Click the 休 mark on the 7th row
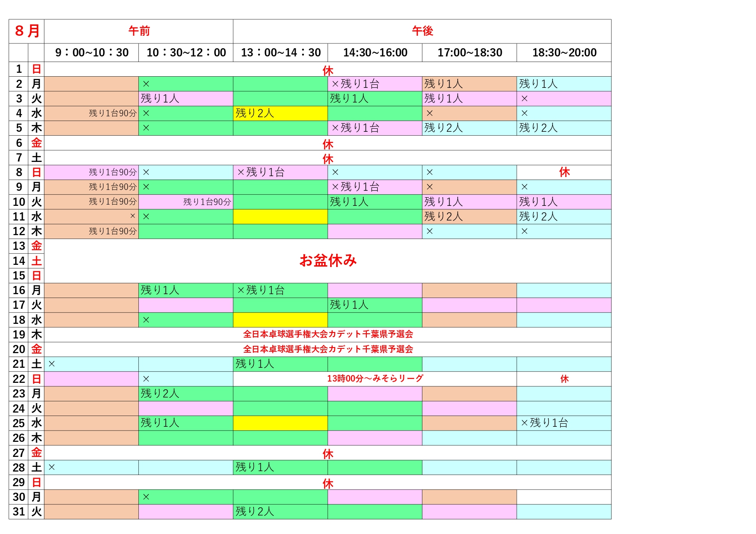 point(328,158)
